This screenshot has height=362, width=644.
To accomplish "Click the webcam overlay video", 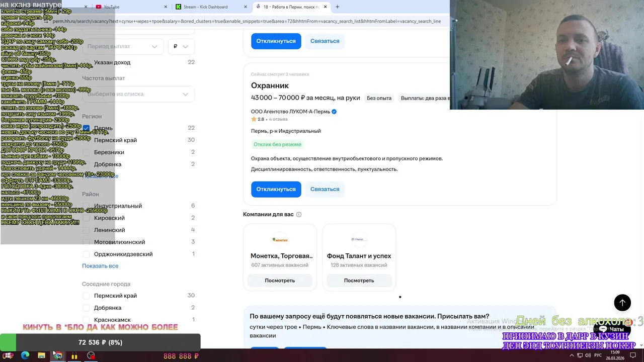I will (547, 55).
